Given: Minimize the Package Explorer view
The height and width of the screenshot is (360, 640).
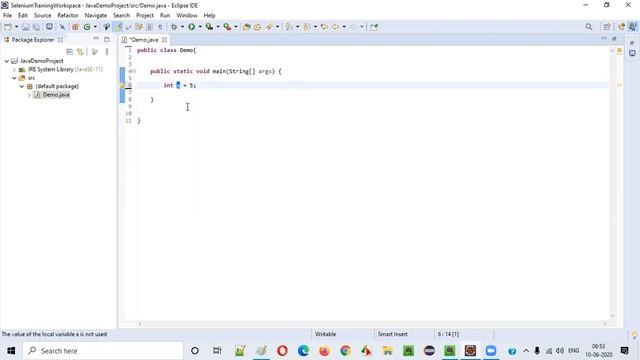Looking at the screenshot, I should 96,39.
